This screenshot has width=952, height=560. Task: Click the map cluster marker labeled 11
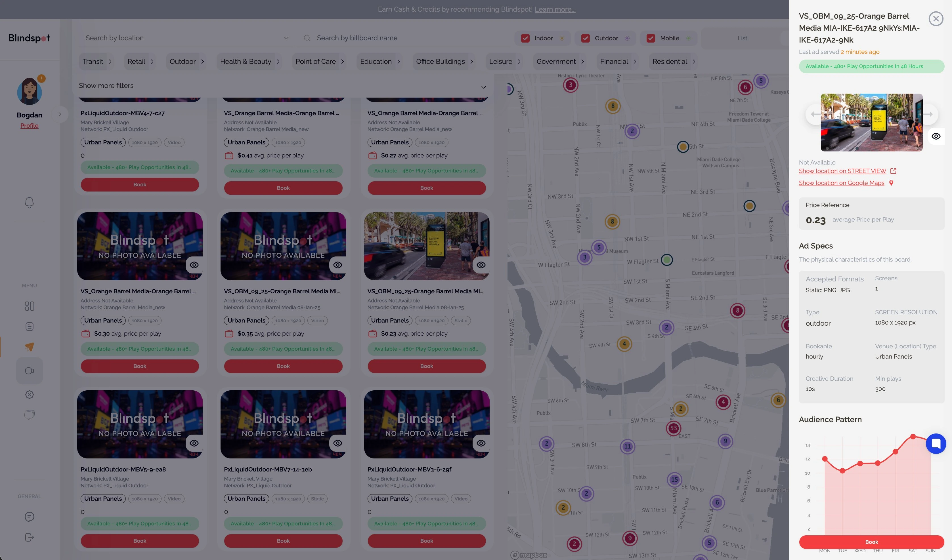pyautogui.click(x=628, y=446)
